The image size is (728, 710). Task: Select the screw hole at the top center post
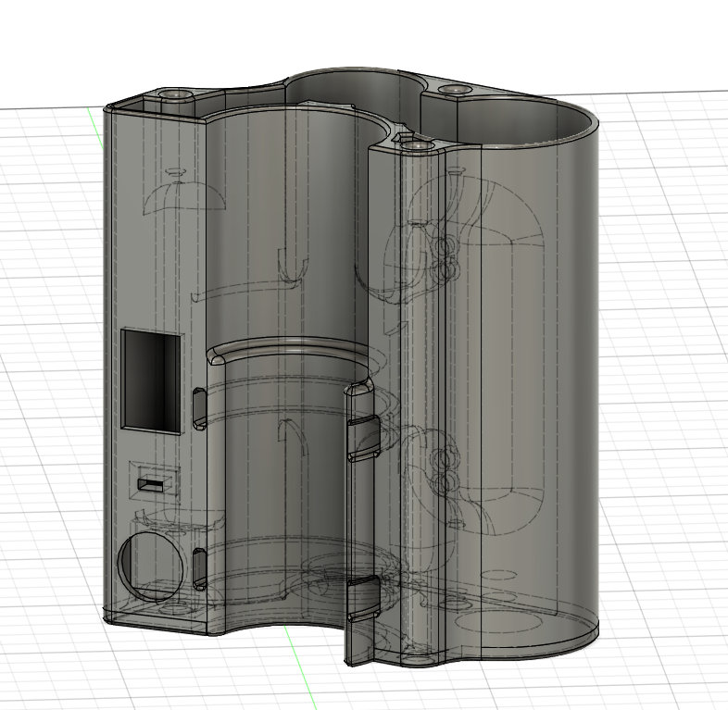pyautogui.click(x=418, y=145)
